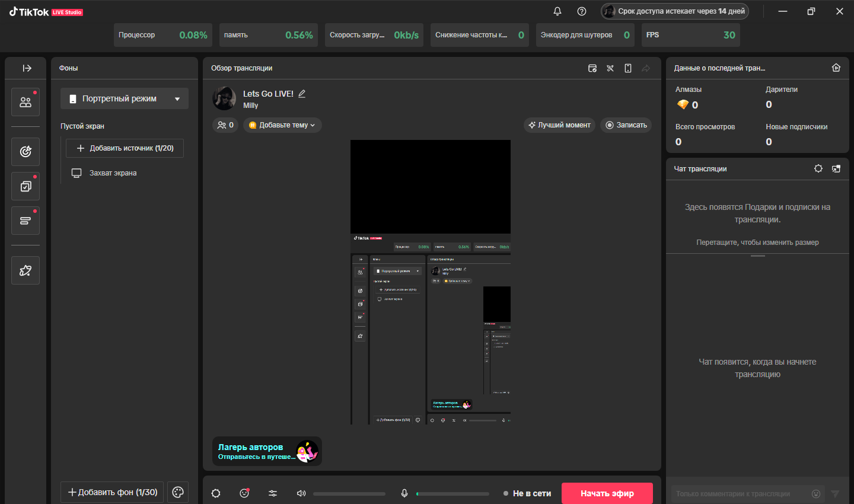Click the Записать record button
This screenshot has width=854, height=504.
pos(626,125)
